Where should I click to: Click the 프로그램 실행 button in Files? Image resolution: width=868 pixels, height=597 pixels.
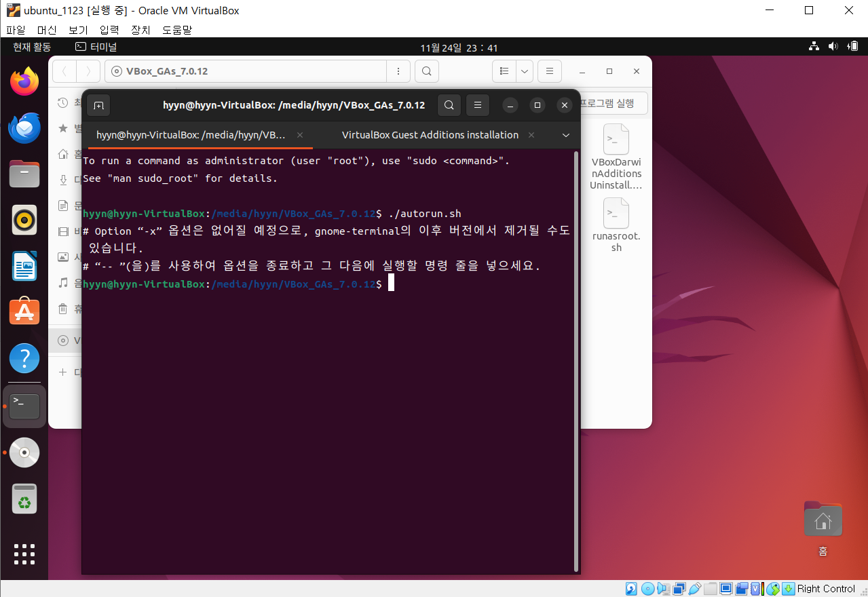(x=612, y=103)
